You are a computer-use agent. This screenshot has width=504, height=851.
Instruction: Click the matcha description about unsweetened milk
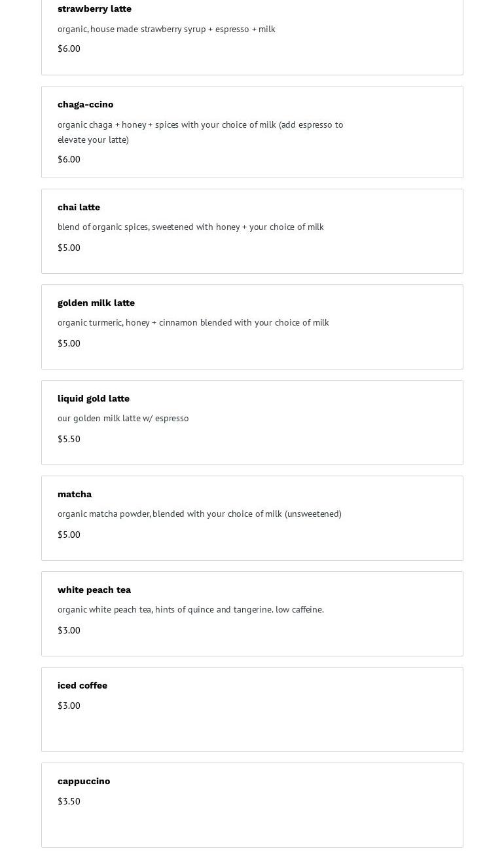click(x=200, y=514)
